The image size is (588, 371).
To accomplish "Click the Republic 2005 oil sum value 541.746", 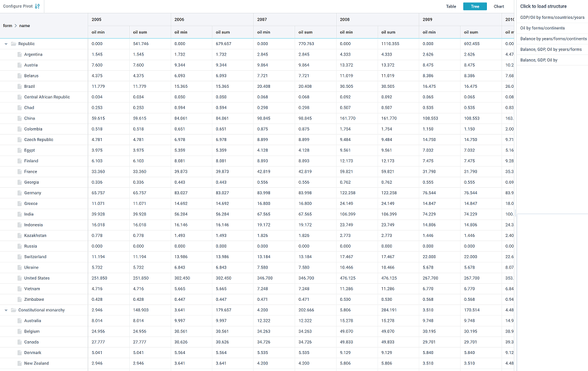I will click(141, 44).
